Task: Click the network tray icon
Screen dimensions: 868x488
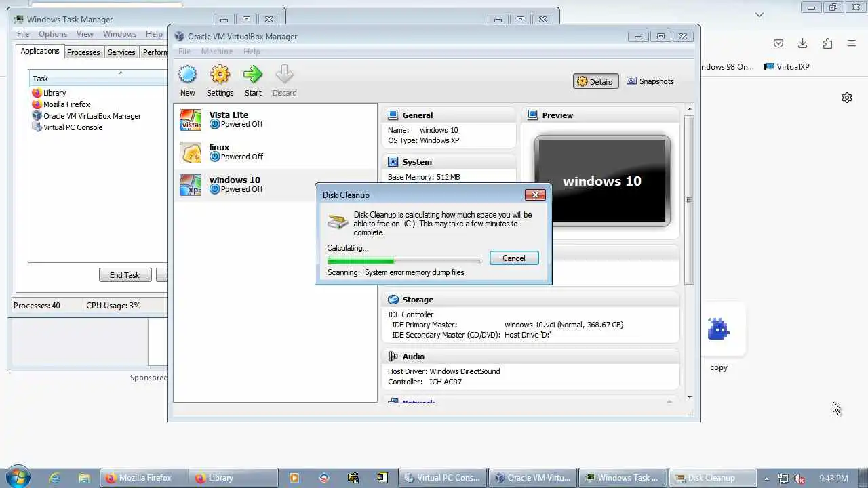Action: pyautogui.click(x=783, y=479)
